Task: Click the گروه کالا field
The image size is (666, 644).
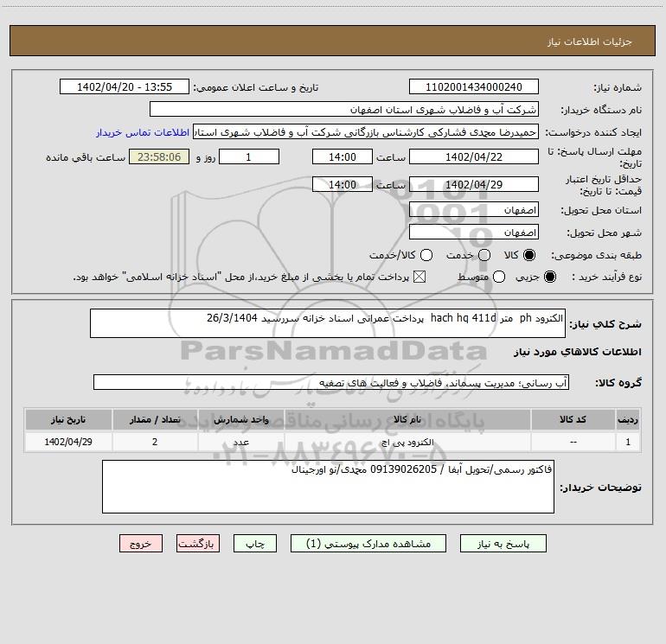Action: [331, 382]
